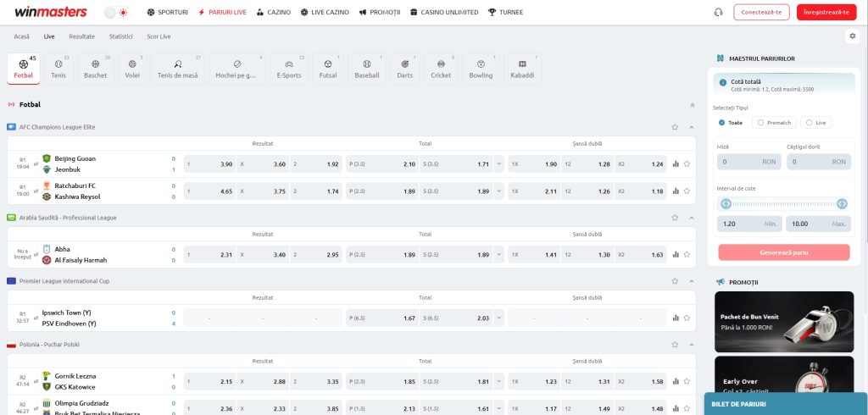Click the minimum odds 1.20 input field
This screenshot has width=868, height=415.
(x=749, y=224)
